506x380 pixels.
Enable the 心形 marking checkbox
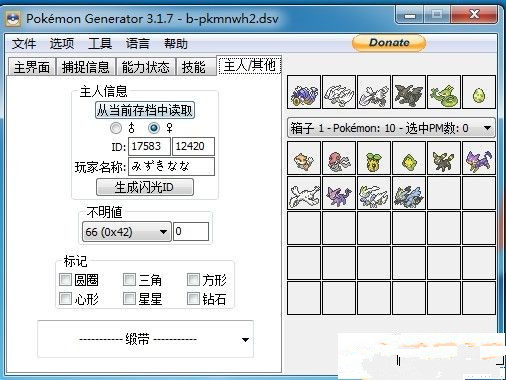click(x=65, y=298)
